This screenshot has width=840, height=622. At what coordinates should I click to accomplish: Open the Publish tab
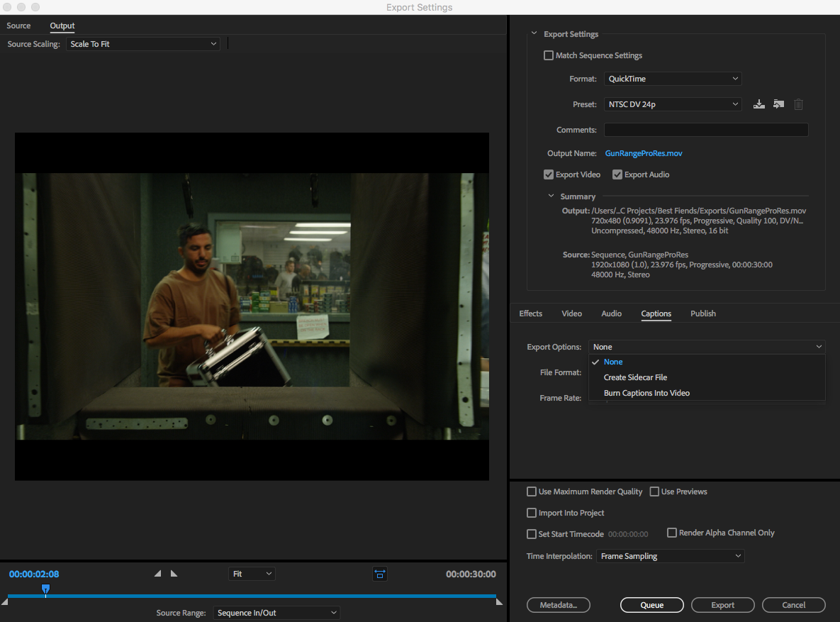(x=703, y=313)
